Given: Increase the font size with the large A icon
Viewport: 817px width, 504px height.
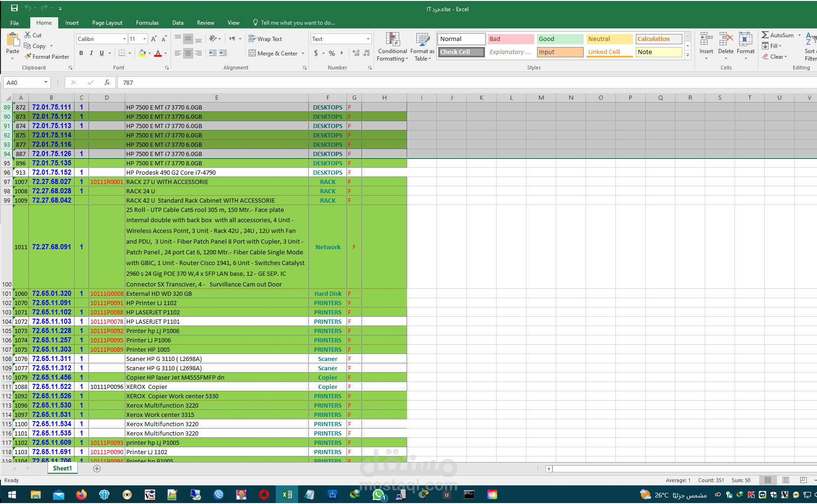Looking at the screenshot, I should click(x=153, y=39).
